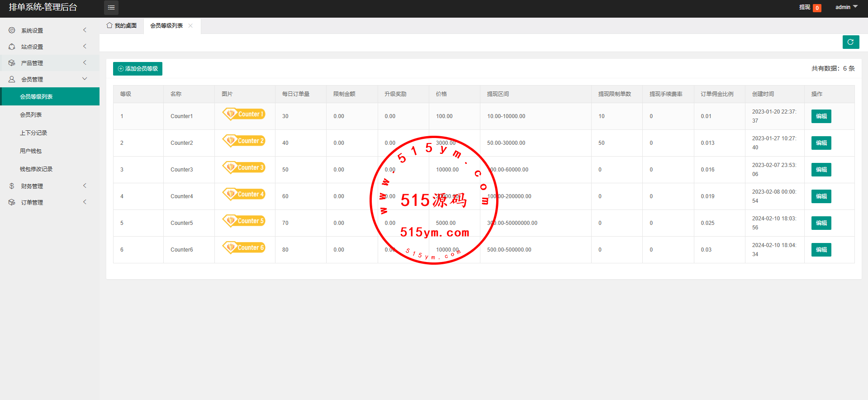Click the 系统设置 gear icon
Viewport: 868px width, 400px height.
[12, 30]
